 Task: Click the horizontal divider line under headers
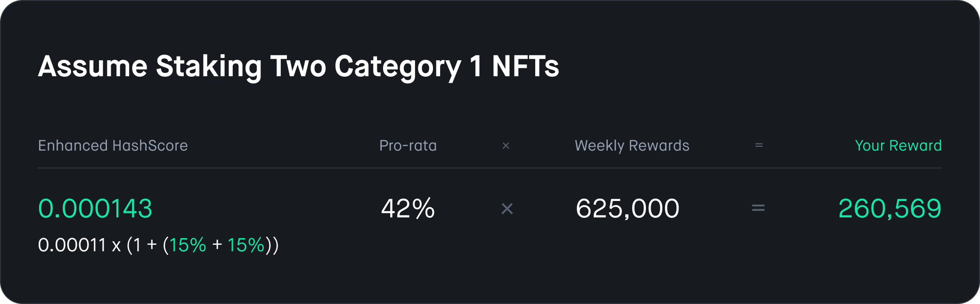pos(490,168)
